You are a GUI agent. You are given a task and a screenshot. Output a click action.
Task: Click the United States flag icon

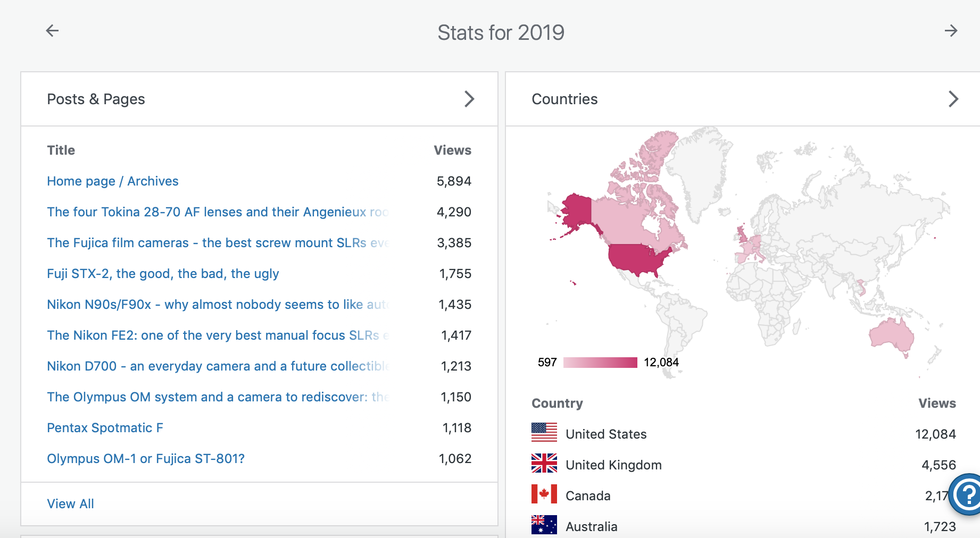pos(544,433)
